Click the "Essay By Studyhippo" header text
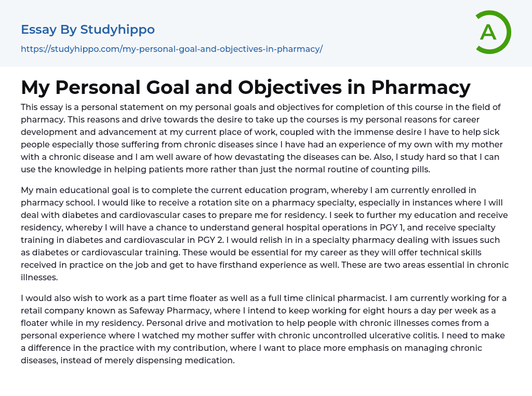The height and width of the screenshot is (396, 532). [x=88, y=30]
